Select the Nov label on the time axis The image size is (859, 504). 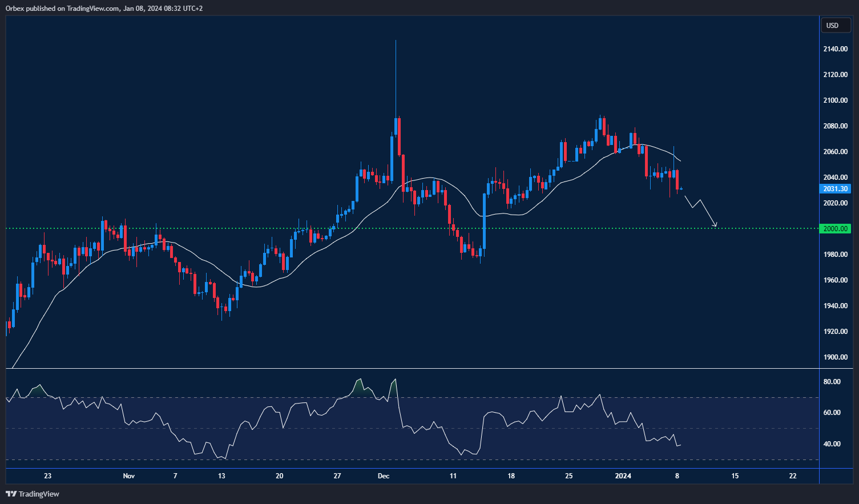(x=128, y=475)
